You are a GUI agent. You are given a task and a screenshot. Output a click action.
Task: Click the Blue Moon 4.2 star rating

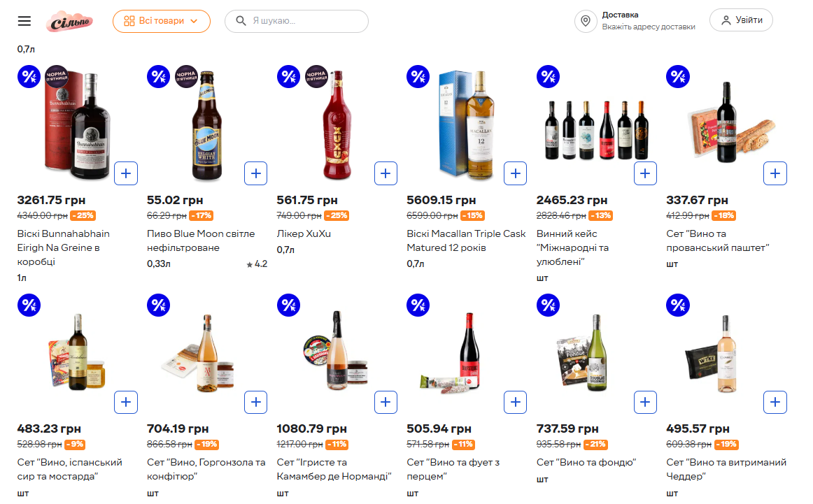pos(257,264)
